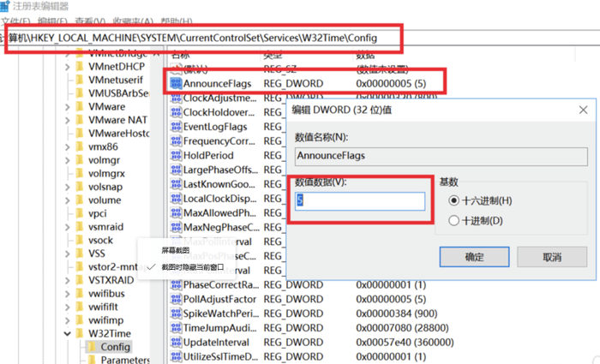Click the UpdateInterval value icon
The width and height of the screenshot is (600, 364).
pyautogui.click(x=176, y=343)
